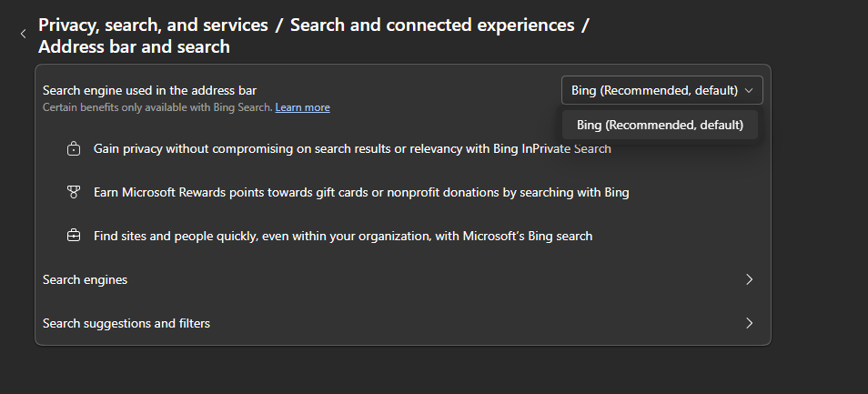Screen dimensions: 868x394
Task: Click the organization briefcase icon
Action: point(74,236)
